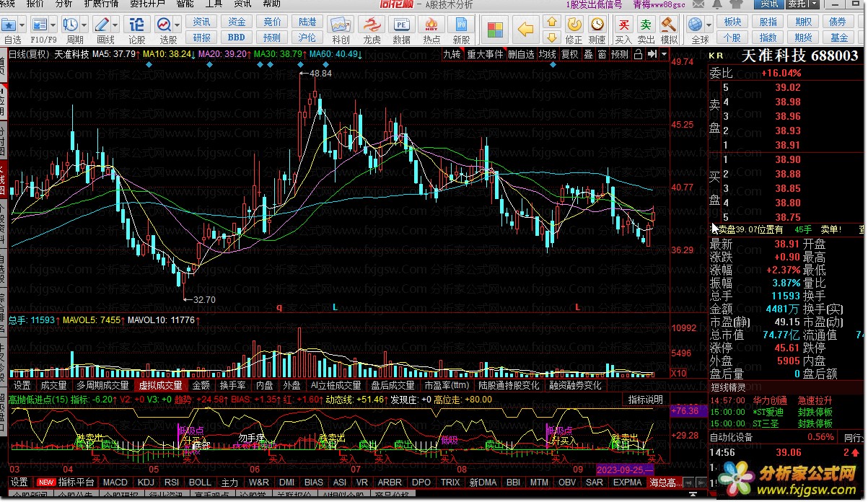The height and width of the screenshot is (502, 868).
Task: Click the 资讯 toolbar button
Action: point(202,22)
